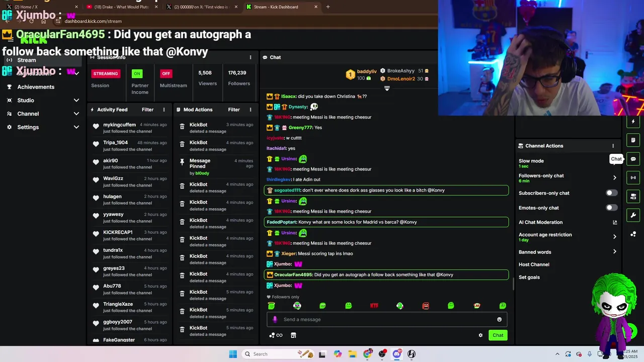The height and width of the screenshot is (362, 644).
Task: Click username bl0ody on pinned message
Action: tap(202, 173)
